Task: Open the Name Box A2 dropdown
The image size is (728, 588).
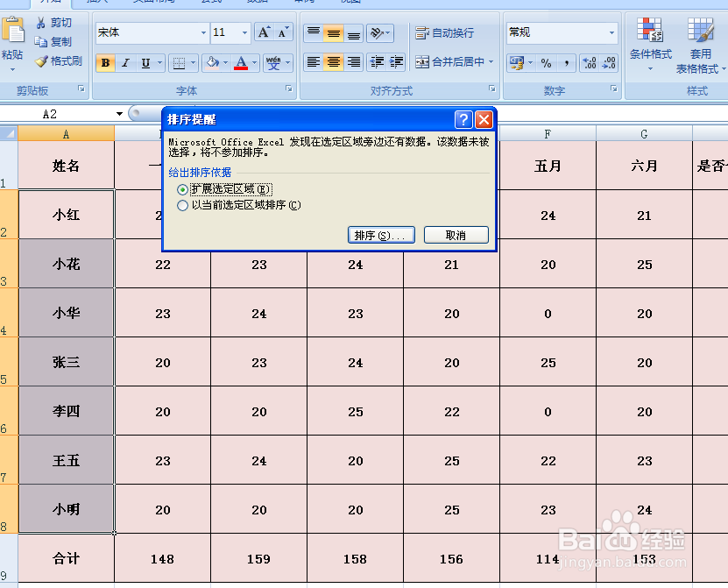Action: click(119, 114)
